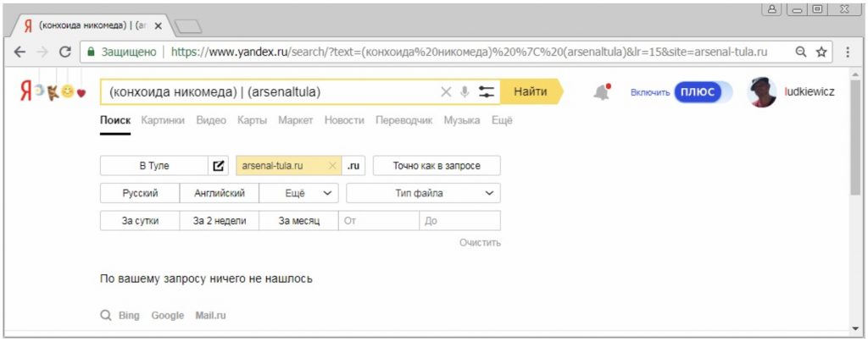Switch to the Картинки tab
The image size is (868, 342).
pos(163,120)
